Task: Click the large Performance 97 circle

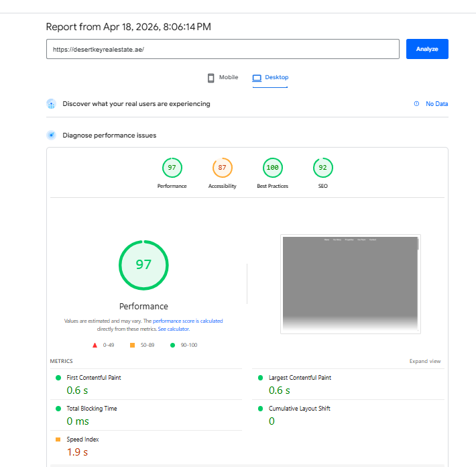Action: click(143, 264)
